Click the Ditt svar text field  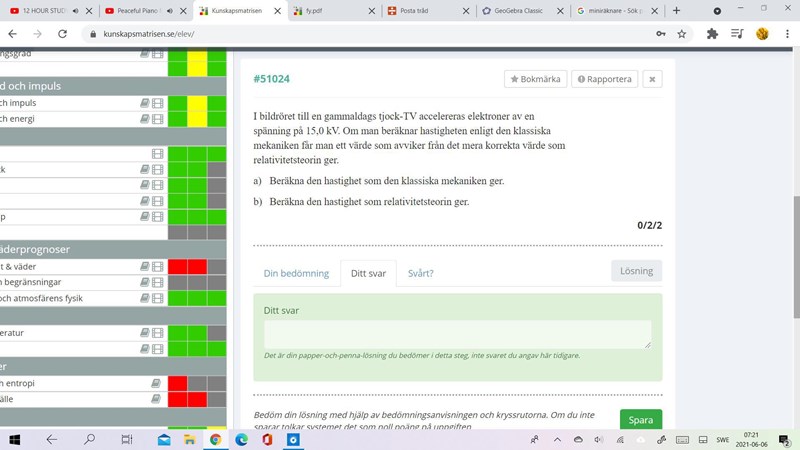[457, 334]
